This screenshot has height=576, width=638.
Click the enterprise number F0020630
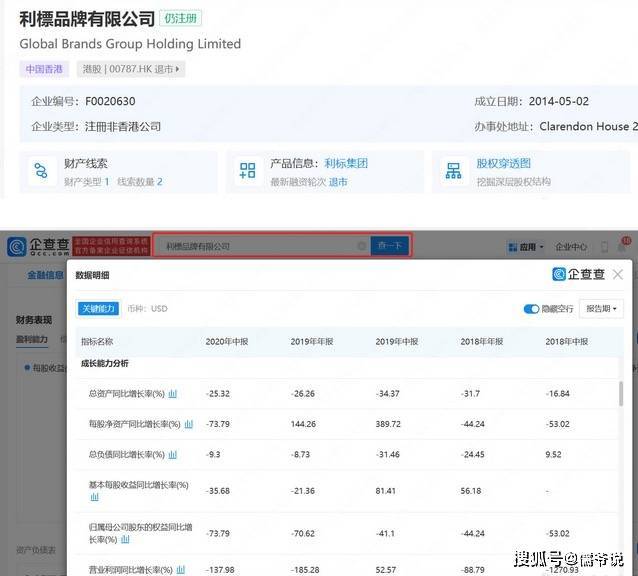pyautogui.click(x=110, y=101)
